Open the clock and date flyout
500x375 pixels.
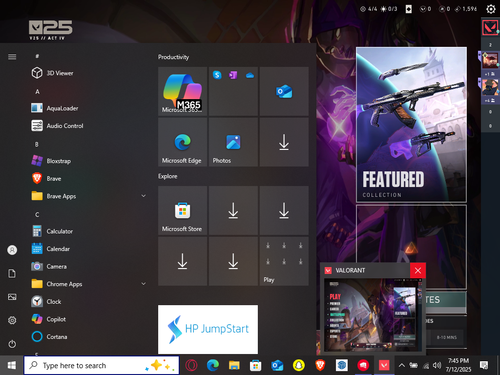point(458,365)
